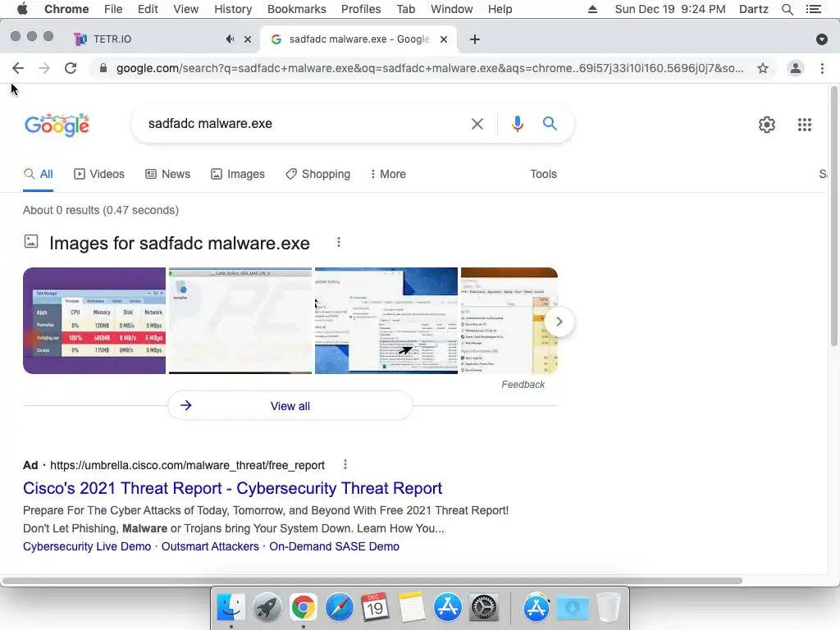Click the address bar URL
The width and height of the screenshot is (840, 630).
pyautogui.click(x=430, y=68)
